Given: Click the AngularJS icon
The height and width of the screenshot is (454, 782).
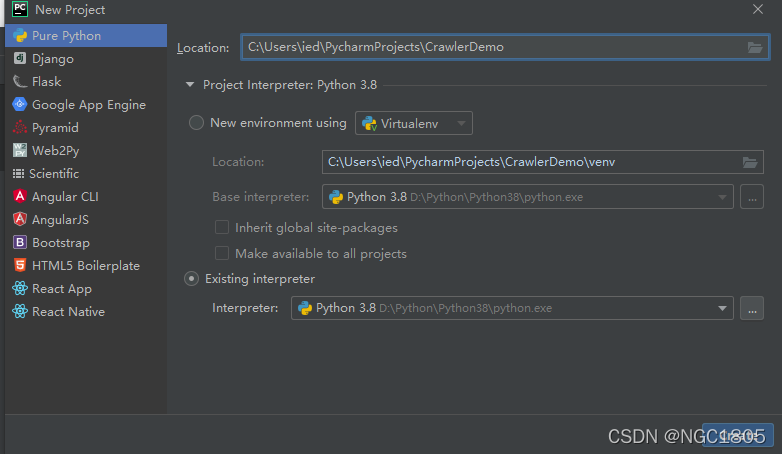Looking at the screenshot, I should (x=19, y=219).
